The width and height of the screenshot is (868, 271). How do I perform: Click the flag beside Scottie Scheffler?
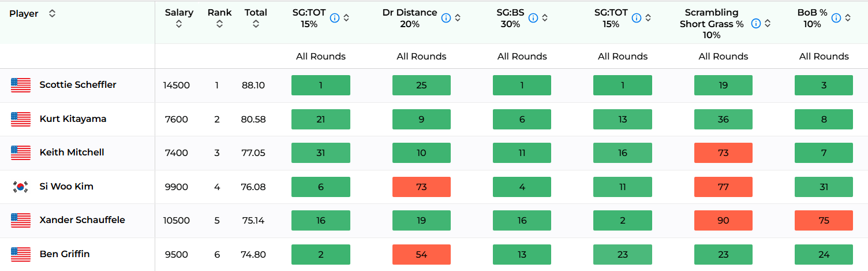tap(21, 85)
